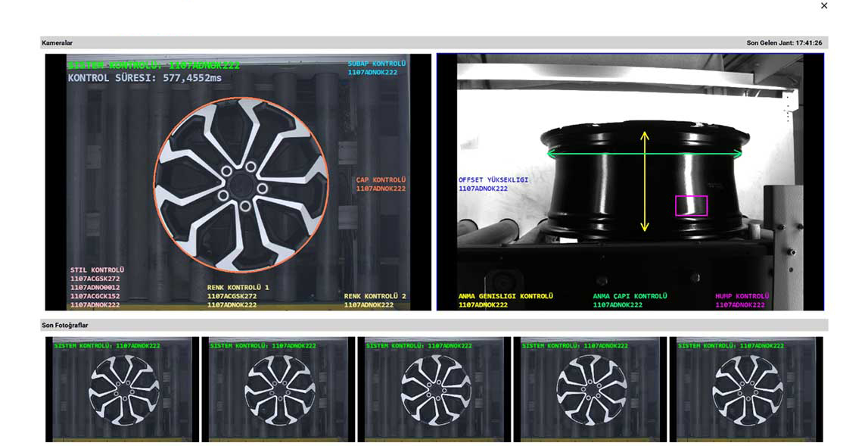
Task: Select the middle recent wheel thumbnail
Action: coord(434,389)
